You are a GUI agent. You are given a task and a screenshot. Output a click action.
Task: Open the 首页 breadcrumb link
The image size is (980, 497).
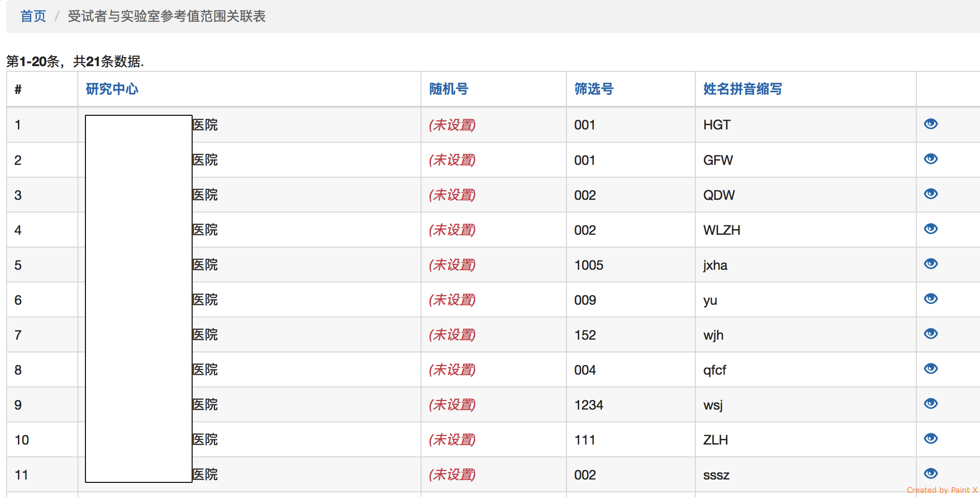(33, 17)
